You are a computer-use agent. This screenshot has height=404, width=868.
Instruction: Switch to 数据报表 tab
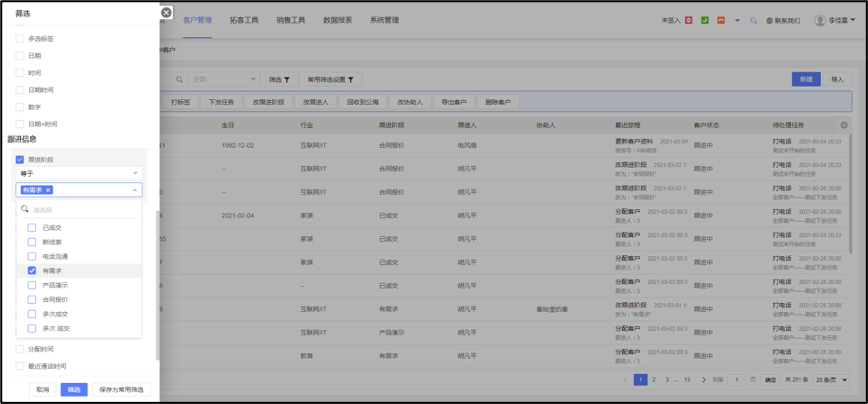338,20
